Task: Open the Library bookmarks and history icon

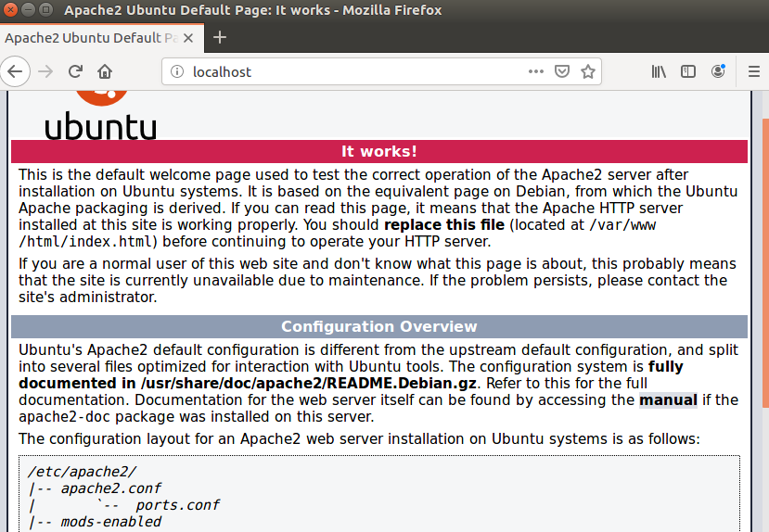Action: click(659, 72)
